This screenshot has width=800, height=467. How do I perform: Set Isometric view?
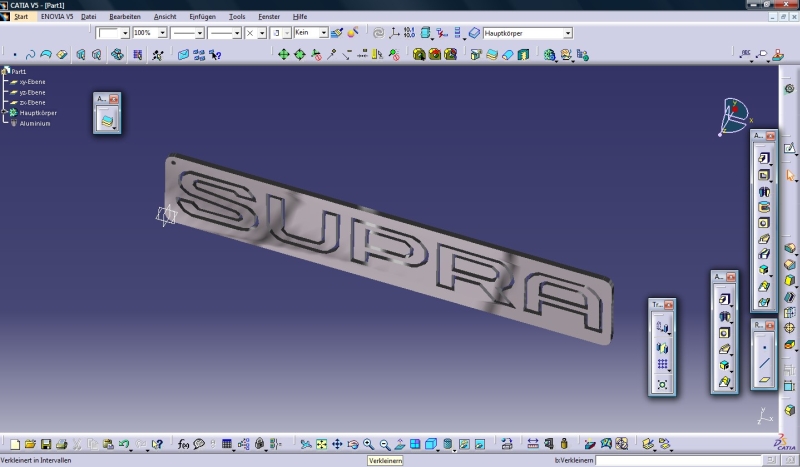431,444
